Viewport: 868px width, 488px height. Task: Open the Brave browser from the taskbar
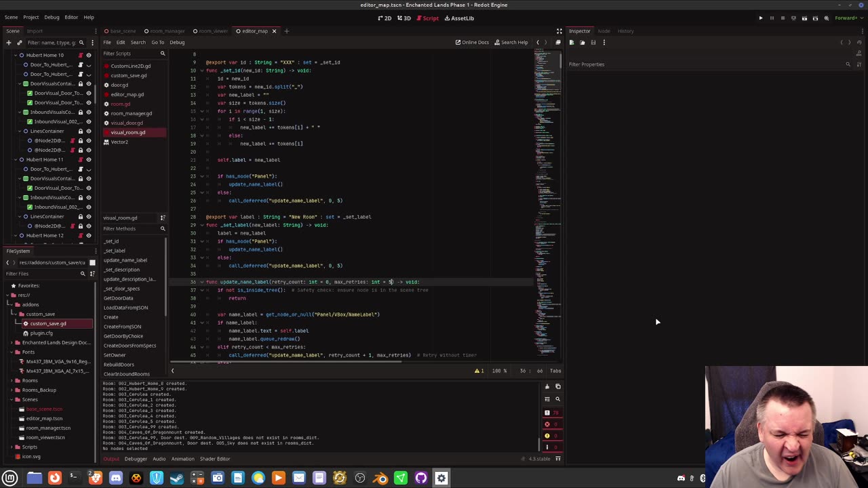96,478
